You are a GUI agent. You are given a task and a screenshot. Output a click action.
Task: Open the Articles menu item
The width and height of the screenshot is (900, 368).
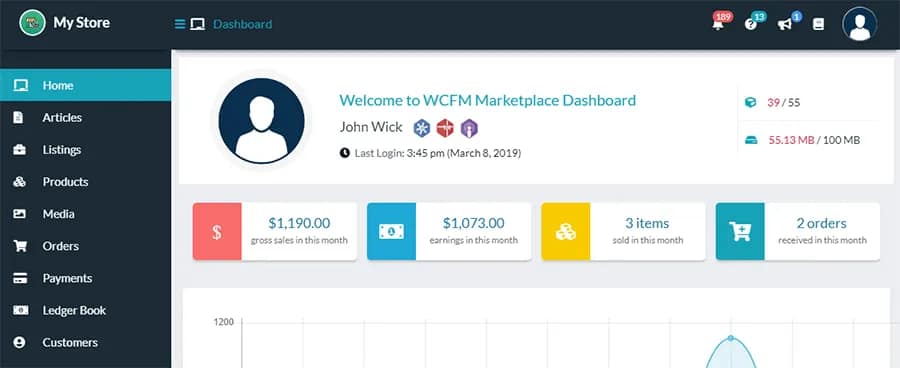(x=86, y=117)
